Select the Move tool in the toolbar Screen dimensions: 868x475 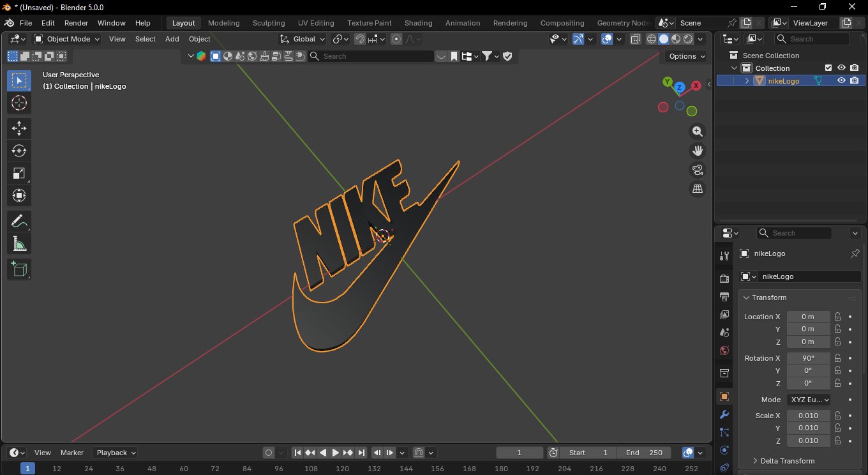coord(19,128)
